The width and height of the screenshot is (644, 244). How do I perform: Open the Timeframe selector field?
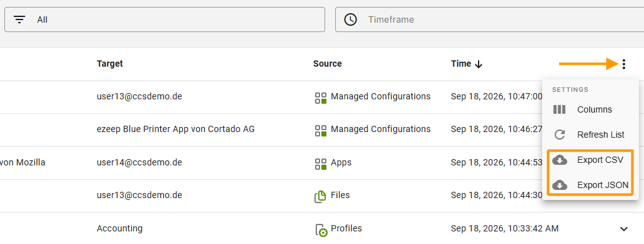[x=489, y=19]
